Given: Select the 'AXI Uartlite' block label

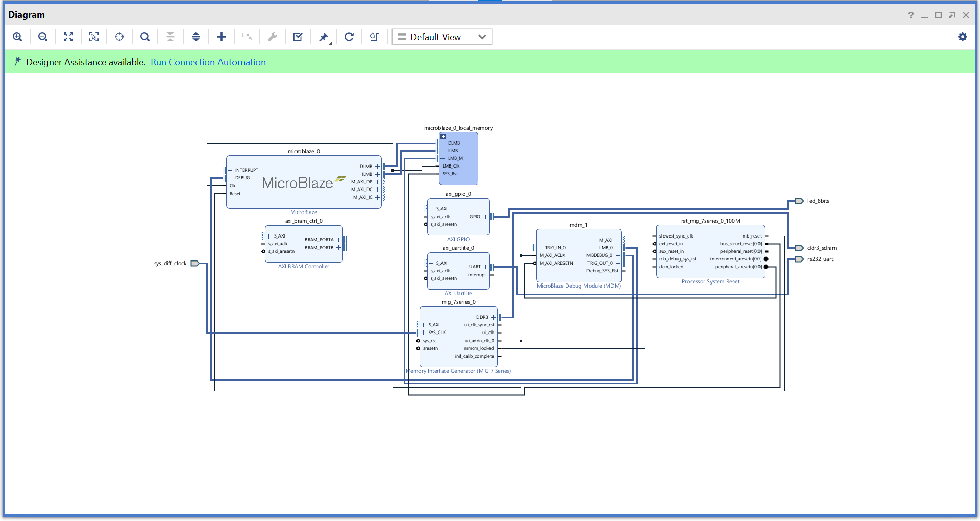Looking at the screenshot, I should [x=458, y=293].
